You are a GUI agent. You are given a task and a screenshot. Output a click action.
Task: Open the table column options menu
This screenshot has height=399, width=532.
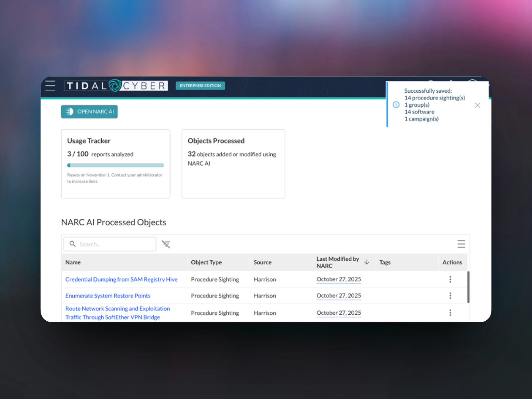[461, 244]
